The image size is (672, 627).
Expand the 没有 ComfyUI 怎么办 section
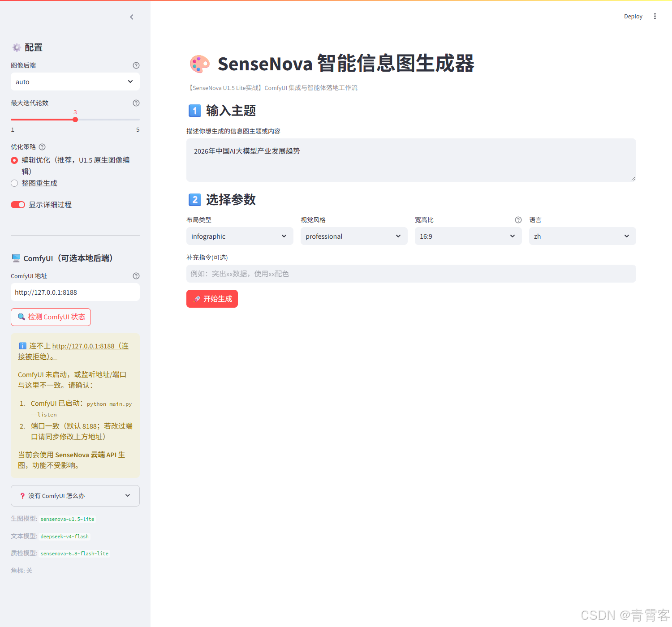(75, 496)
